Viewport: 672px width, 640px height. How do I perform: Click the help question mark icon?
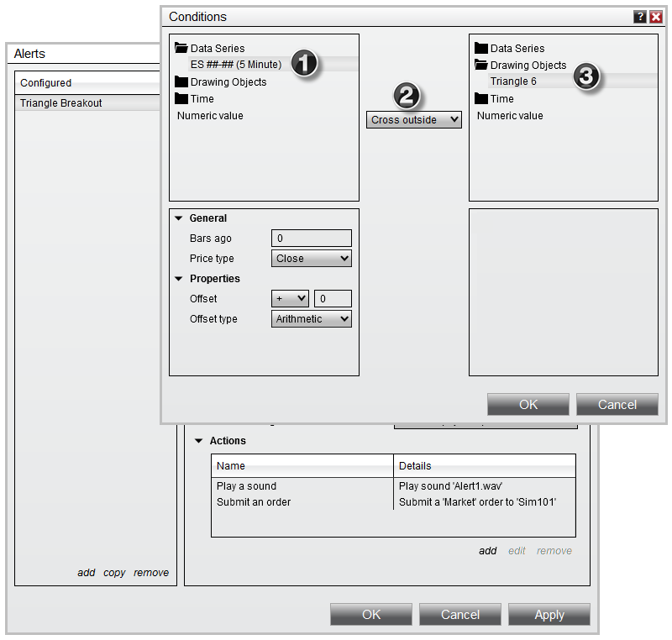tap(641, 17)
